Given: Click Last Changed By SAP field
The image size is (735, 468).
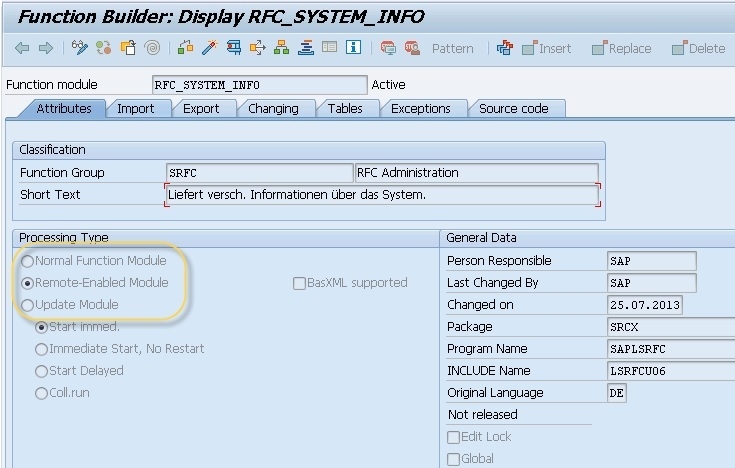Looking at the screenshot, I should coord(652,283).
